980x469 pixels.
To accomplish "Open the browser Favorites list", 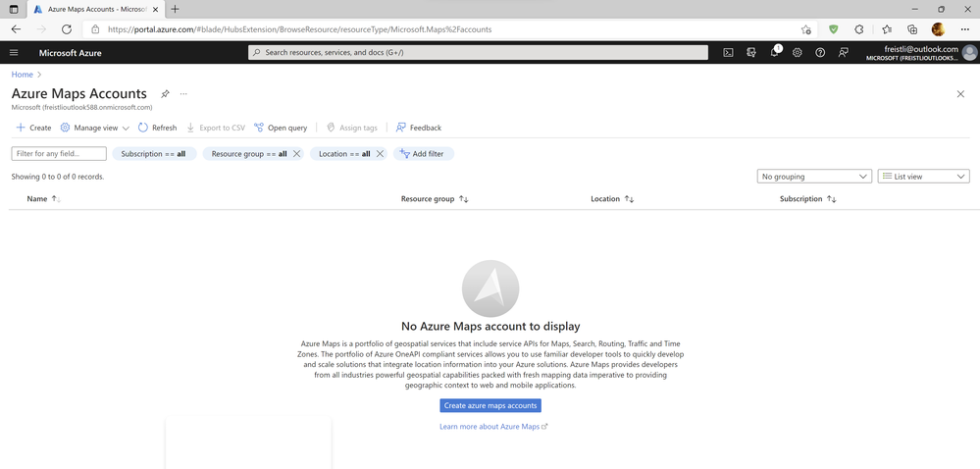I will (886, 28).
